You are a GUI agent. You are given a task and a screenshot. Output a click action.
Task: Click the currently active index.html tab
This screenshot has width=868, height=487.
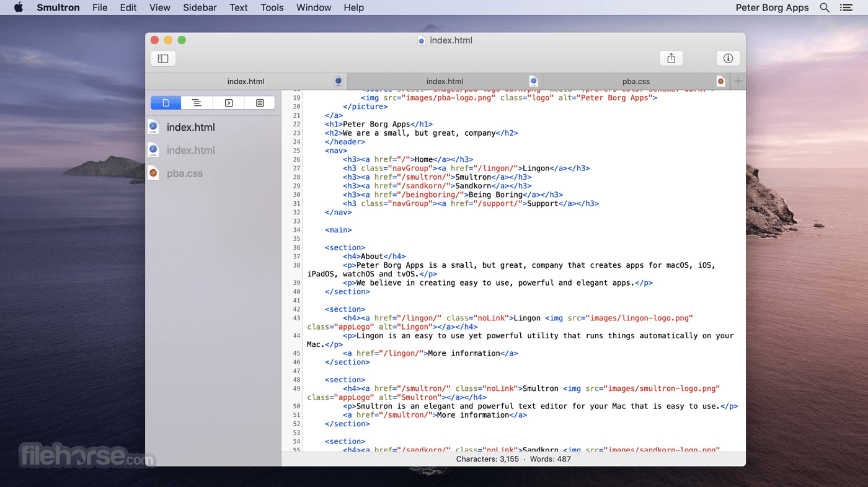[246, 81]
